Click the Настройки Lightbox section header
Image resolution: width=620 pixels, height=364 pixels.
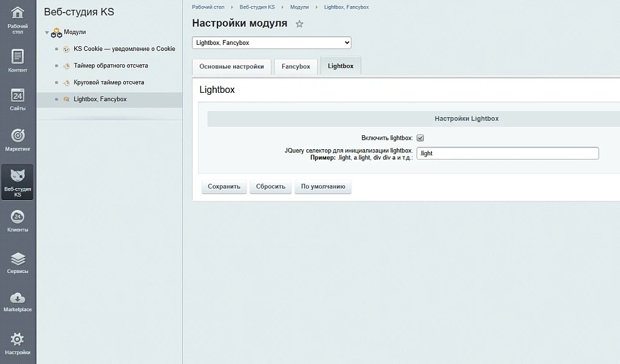coord(466,118)
